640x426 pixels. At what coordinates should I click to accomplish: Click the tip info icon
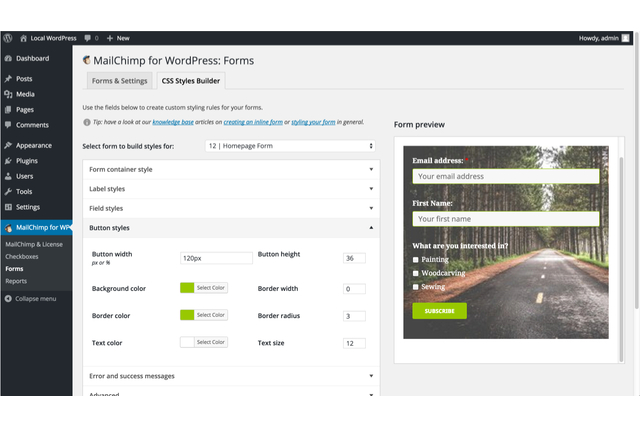pyautogui.click(x=87, y=122)
